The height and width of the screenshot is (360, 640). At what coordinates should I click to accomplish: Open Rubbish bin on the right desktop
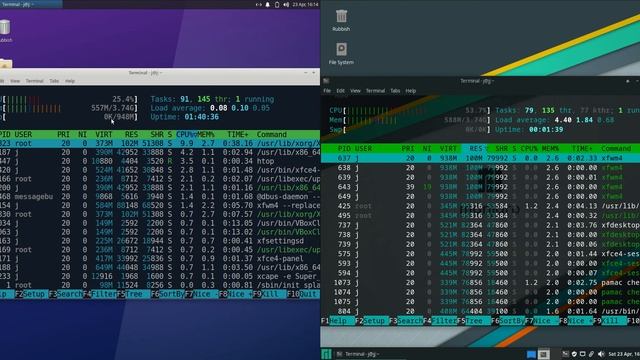point(341,20)
